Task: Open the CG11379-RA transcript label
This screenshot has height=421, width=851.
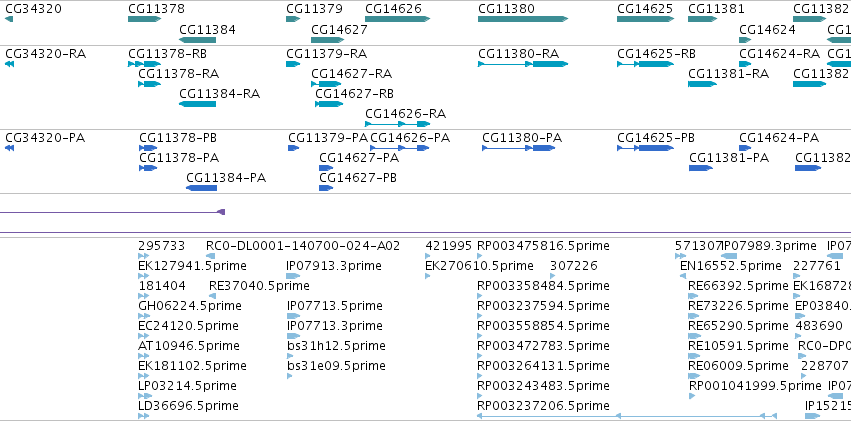Action: 327,54
